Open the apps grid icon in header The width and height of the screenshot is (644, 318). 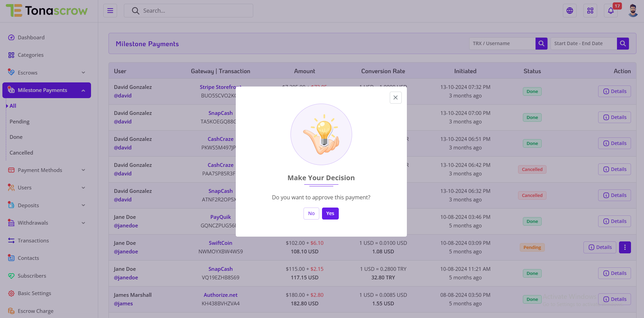[590, 11]
